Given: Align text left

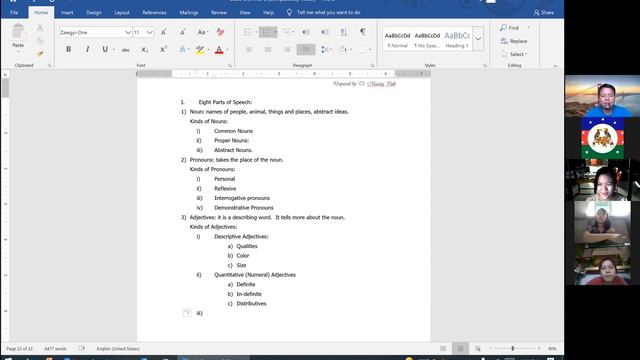Looking at the screenshot, I should (248, 49).
